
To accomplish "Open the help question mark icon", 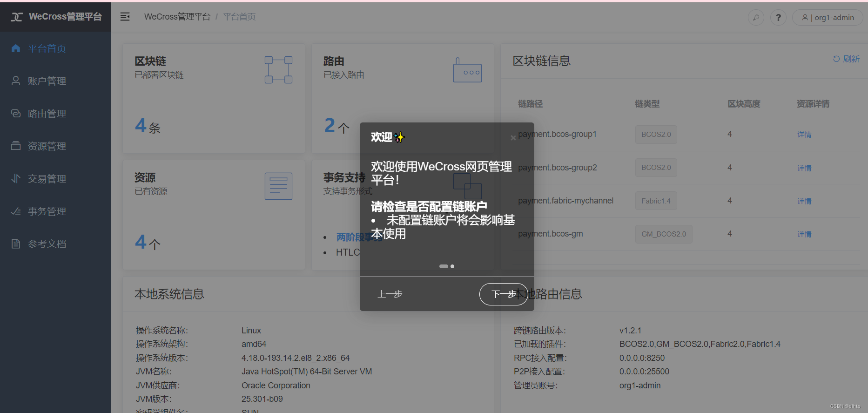I will point(778,18).
